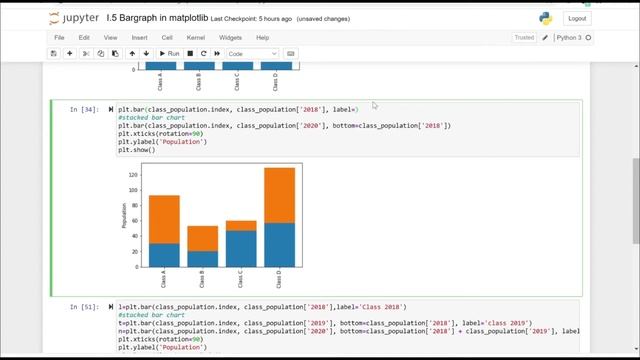Open the Widgets menu
Viewport: 640px width, 360px height.
(230, 38)
